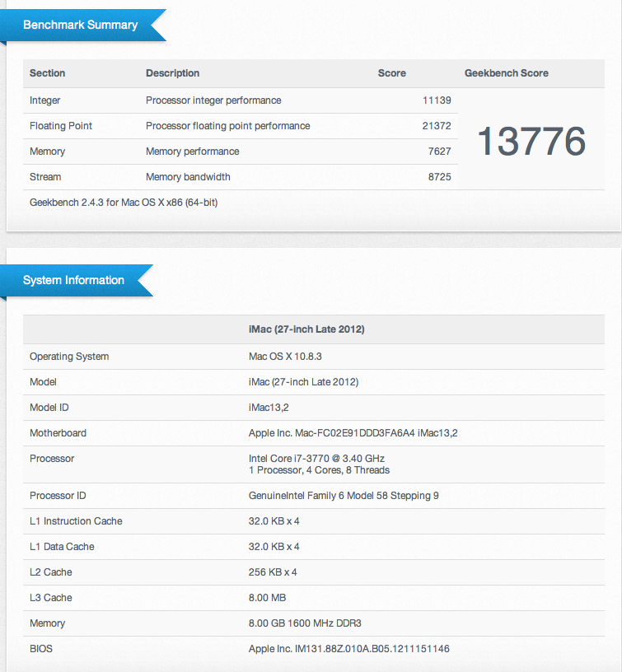Click the Model ID row label
The width and height of the screenshot is (622, 672).
49,408
